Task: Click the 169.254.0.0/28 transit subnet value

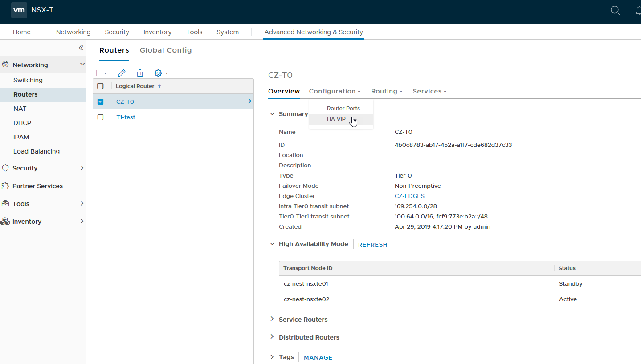Action: point(415,206)
